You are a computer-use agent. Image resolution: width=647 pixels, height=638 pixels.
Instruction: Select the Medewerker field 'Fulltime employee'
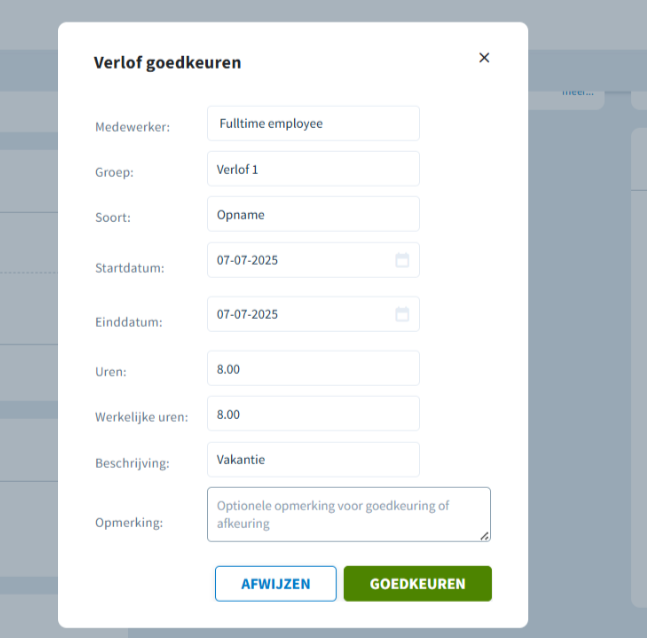tap(313, 123)
